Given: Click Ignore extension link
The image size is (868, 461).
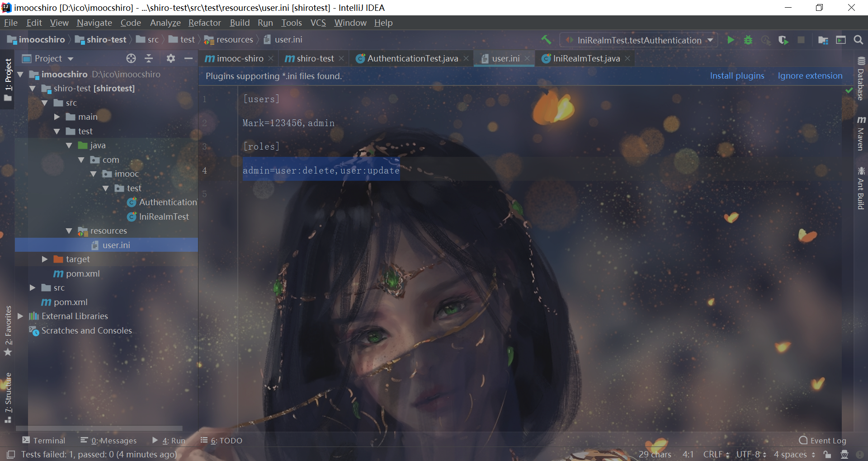Looking at the screenshot, I should pos(810,76).
